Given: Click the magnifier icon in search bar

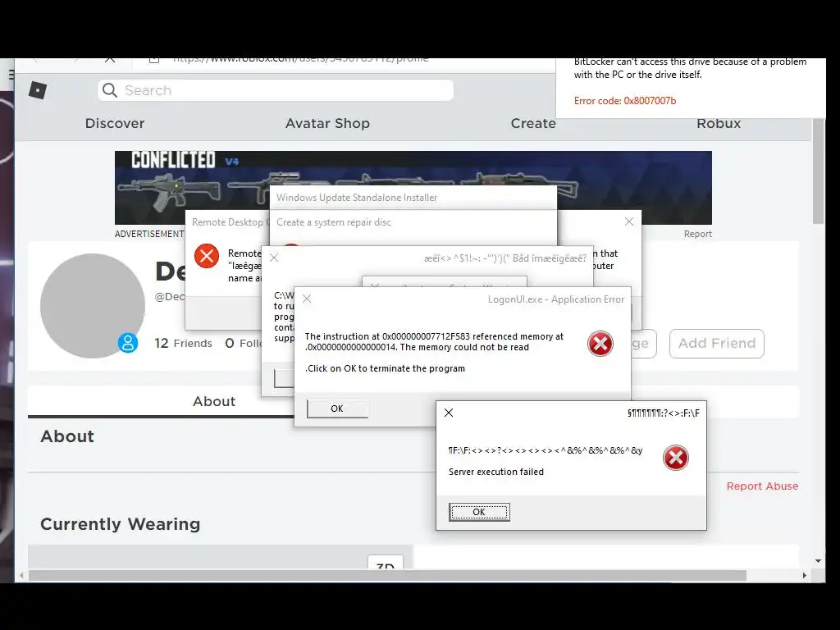Looking at the screenshot, I should (110, 90).
